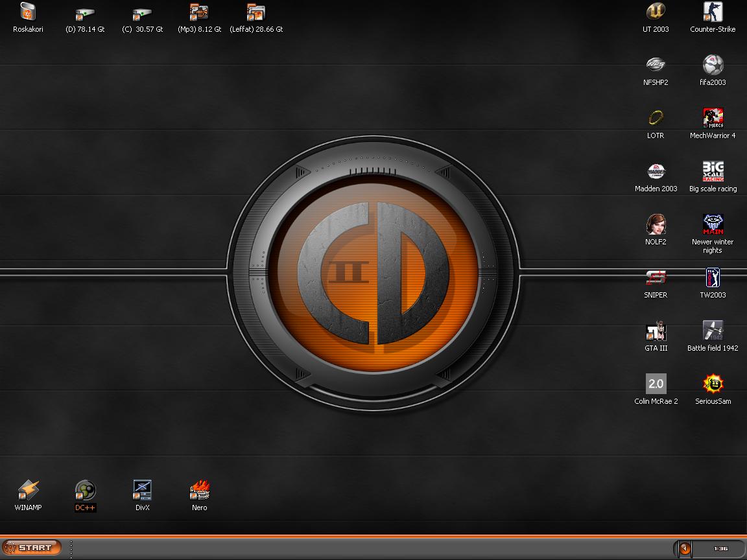Click the NFSHP2 shortcut icon

point(656,65)
